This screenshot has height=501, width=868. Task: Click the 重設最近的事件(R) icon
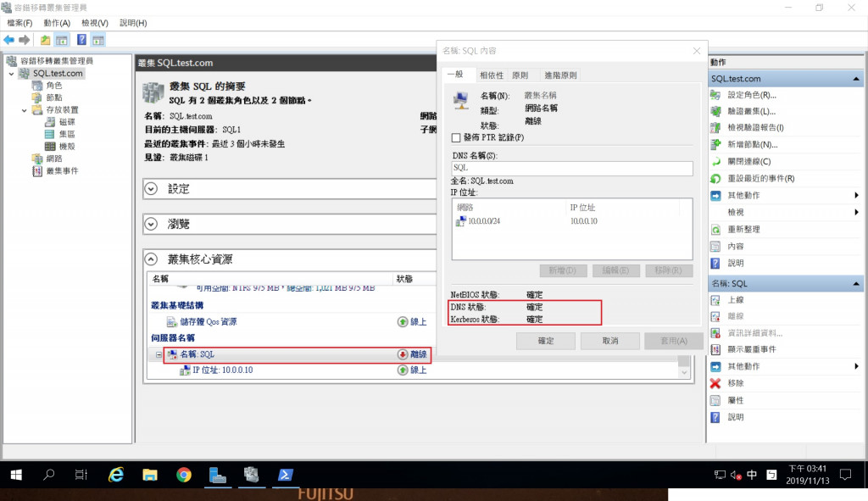[715, 179]
